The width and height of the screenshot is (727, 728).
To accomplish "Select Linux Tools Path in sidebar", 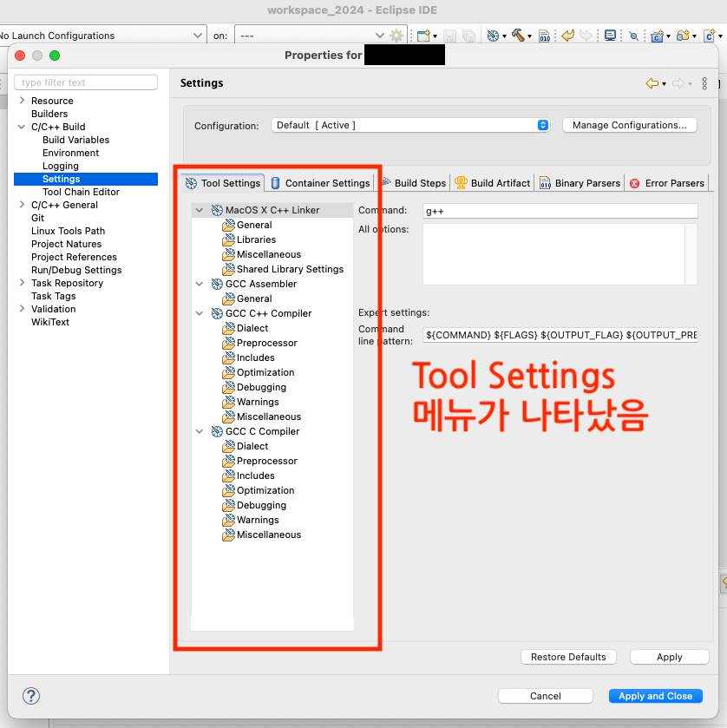I will point(68,231).
